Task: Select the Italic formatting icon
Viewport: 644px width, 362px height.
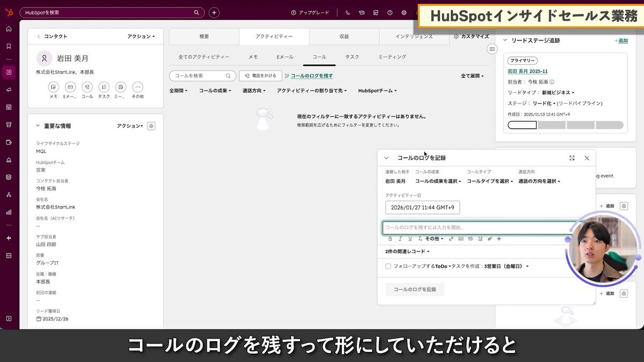Action: pyautogui.click(x=400, y=239)
